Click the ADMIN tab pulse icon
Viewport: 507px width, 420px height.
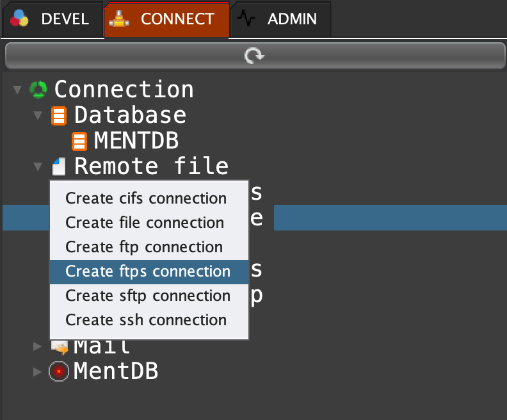click(x=246, y=19)
